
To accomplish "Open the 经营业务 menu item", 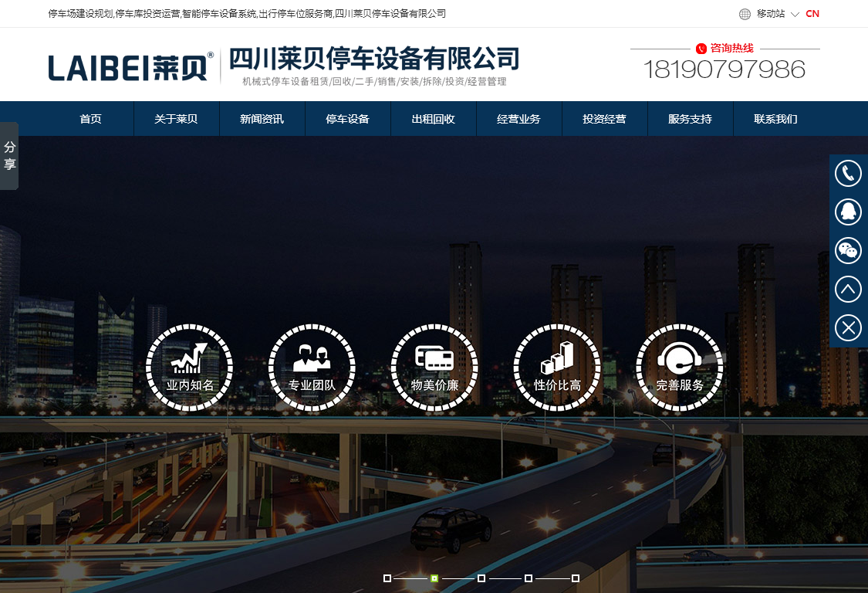I will [x=519, y=119].
